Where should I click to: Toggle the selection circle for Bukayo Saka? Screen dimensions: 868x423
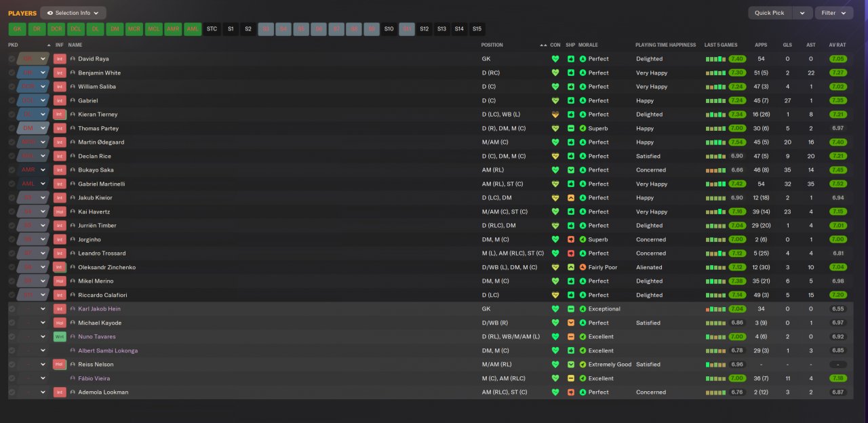tap(12, 170)
